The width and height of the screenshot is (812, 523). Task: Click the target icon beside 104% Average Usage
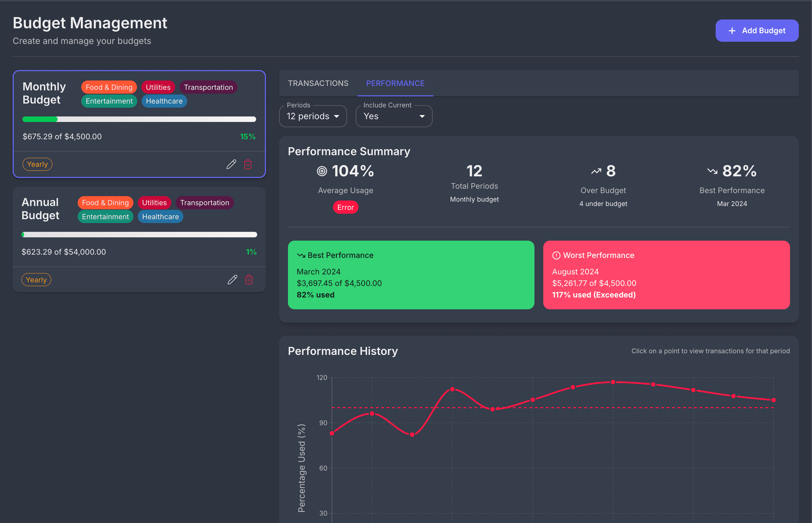(322, 171)
